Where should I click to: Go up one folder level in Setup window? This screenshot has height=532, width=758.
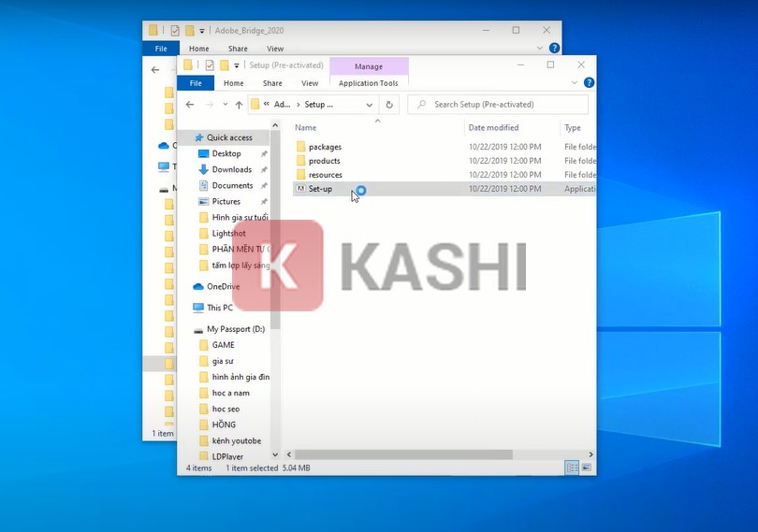click(239, 105)
